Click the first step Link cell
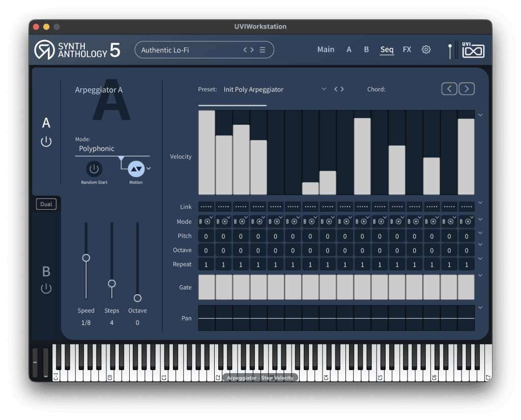The height and width of the screenshot is (420, 521). 207,207
